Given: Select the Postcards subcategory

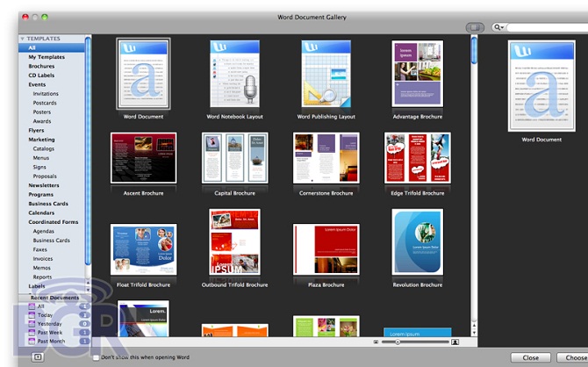Looking at the screenshot, I should pos(45,103).
